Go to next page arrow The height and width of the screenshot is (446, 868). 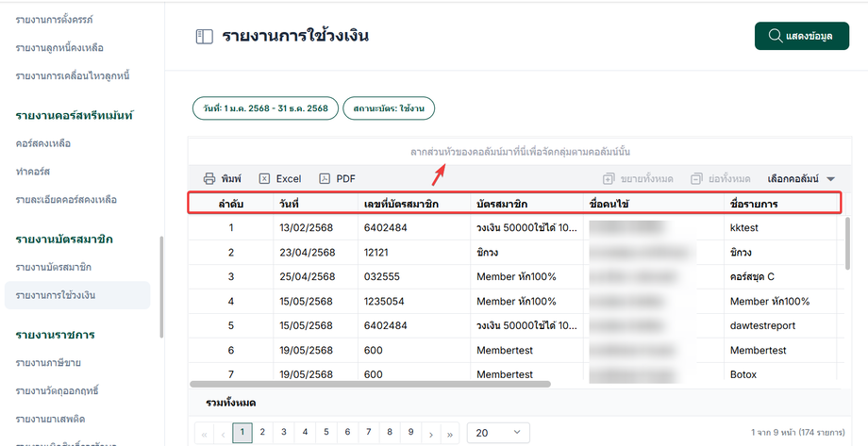tap(431, 435)
